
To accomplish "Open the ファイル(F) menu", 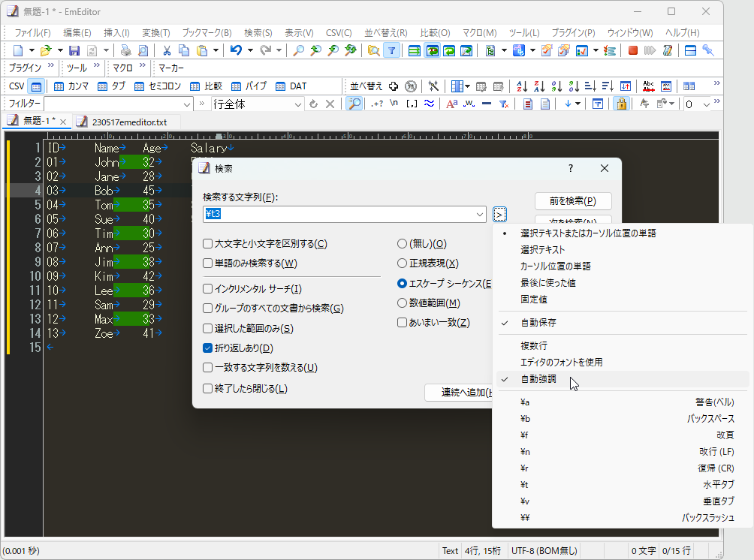I will pyautogui.click(x=32, y=33).
